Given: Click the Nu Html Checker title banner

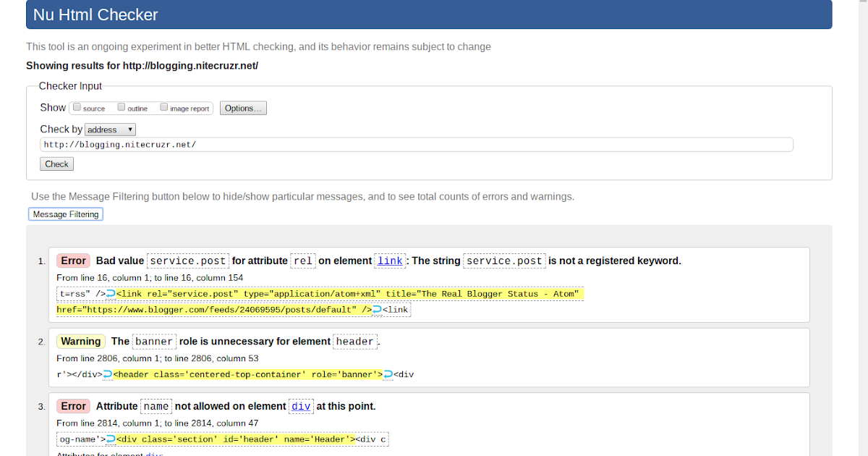Looking at the screenshot, I should (95, 14).
